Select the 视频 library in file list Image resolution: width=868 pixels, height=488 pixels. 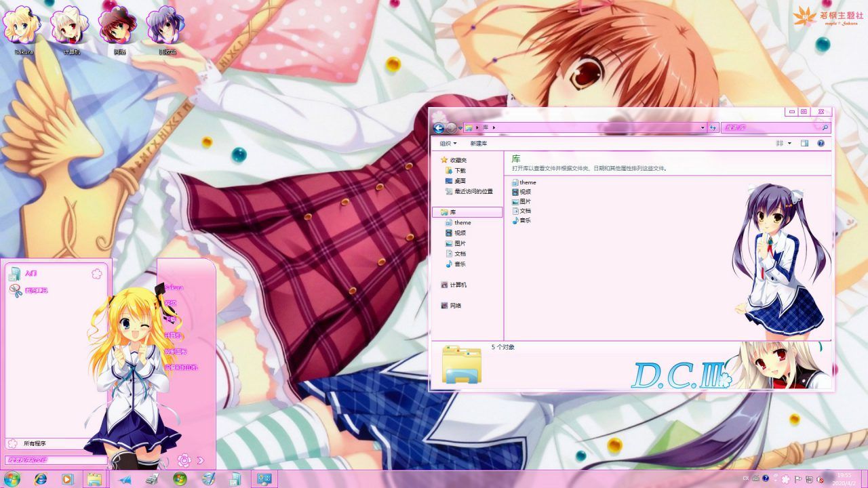pyautogui.click(x=521, y=192)
